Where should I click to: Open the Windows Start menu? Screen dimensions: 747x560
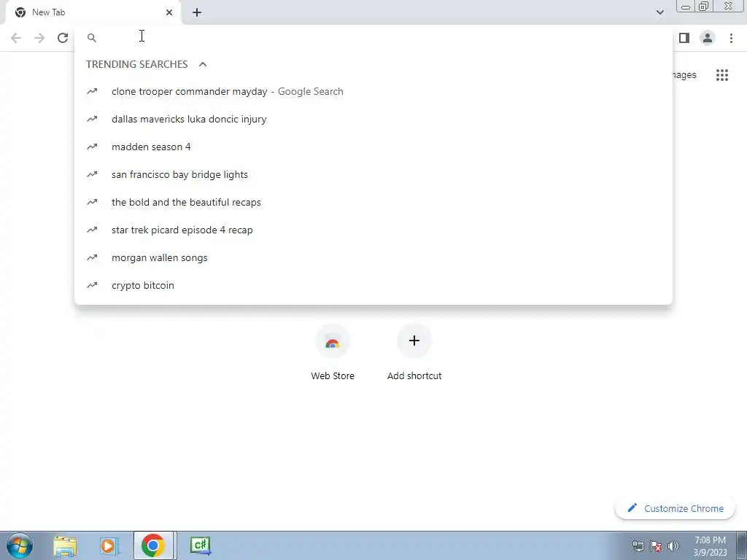[20, 545]
